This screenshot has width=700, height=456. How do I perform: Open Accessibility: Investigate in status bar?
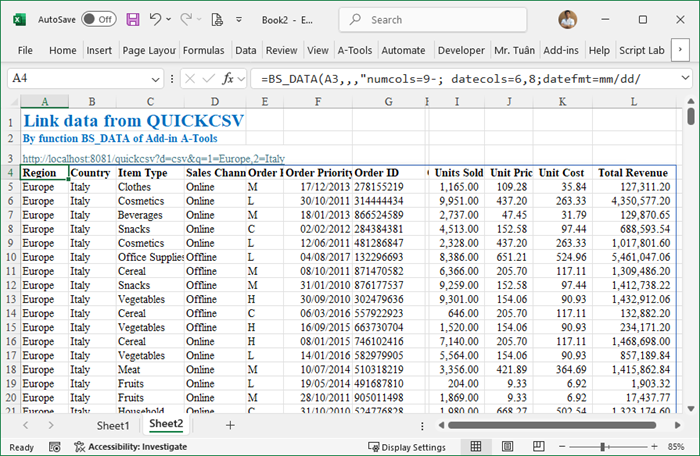click(x=131, y=447)
